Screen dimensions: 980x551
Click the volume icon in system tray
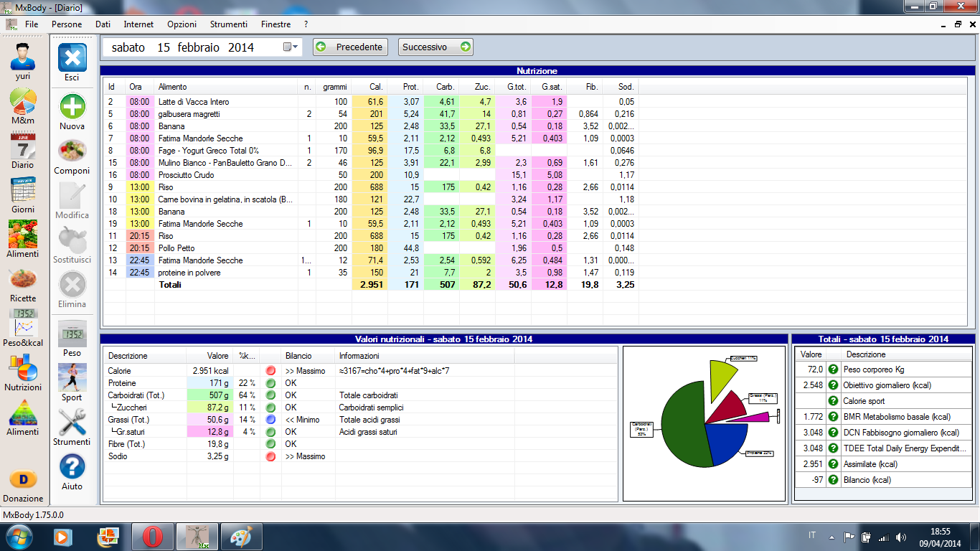(x=900, y=537)
